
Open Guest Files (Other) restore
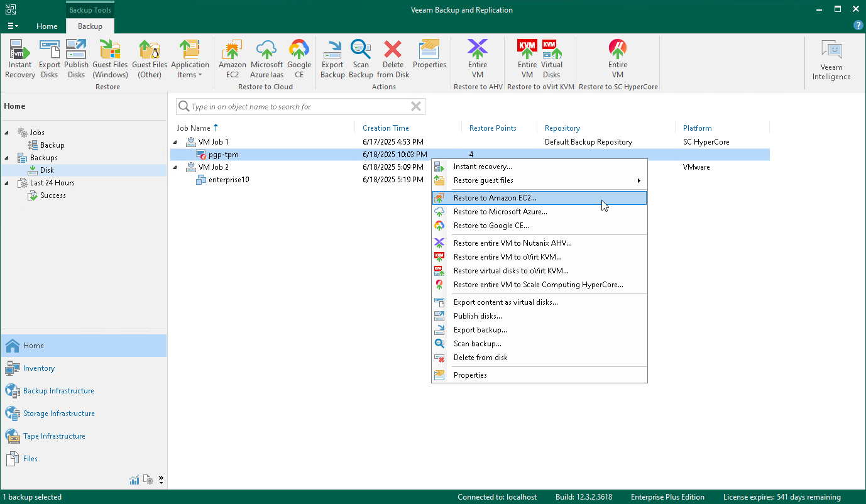tap(150, 58)
